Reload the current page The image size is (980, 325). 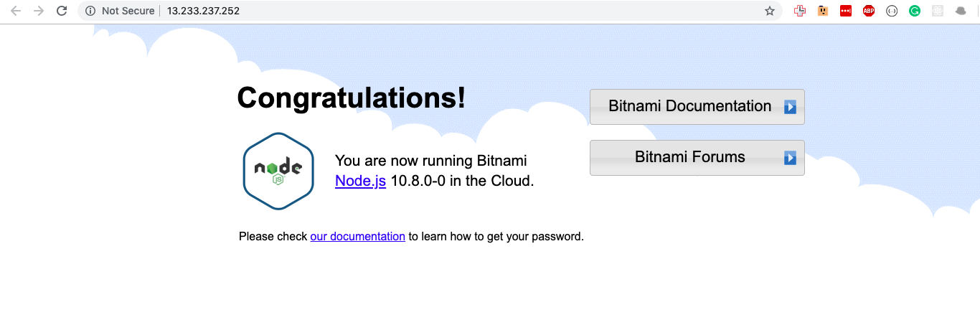click(x=62, y=11)
